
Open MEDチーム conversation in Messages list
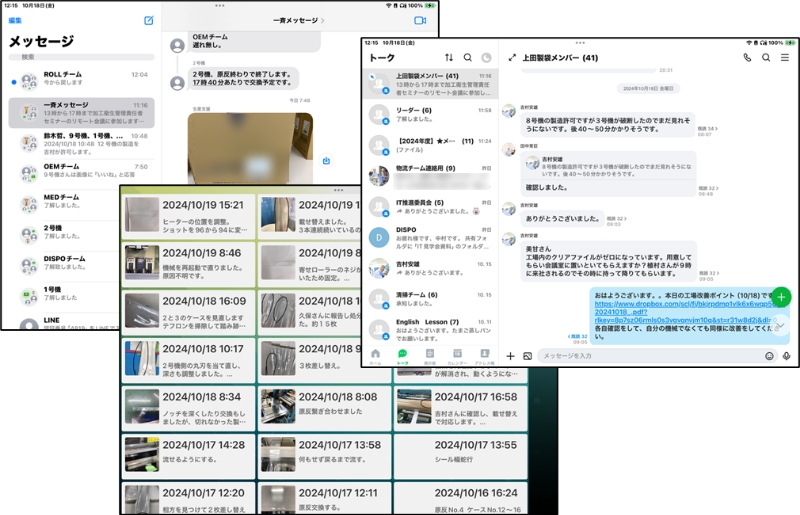64,204
